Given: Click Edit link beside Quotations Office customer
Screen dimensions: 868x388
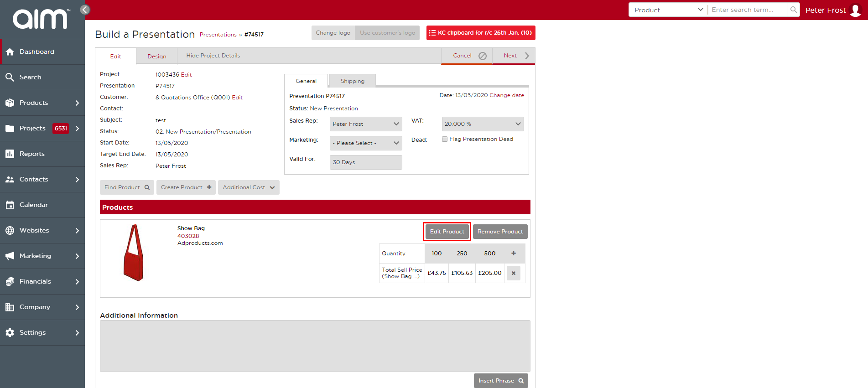Looking at the screenshot, I should tap(237, 98).
